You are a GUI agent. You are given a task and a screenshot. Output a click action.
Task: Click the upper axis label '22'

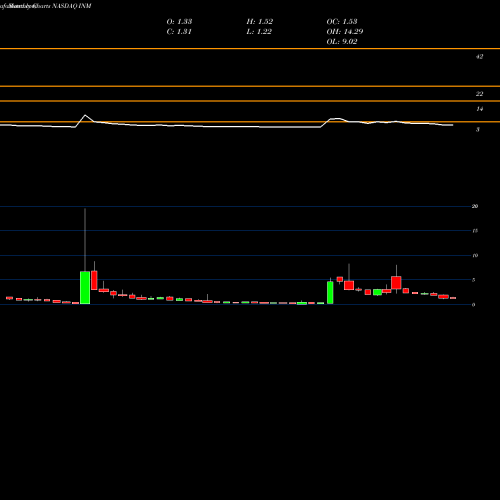point(479,94)
